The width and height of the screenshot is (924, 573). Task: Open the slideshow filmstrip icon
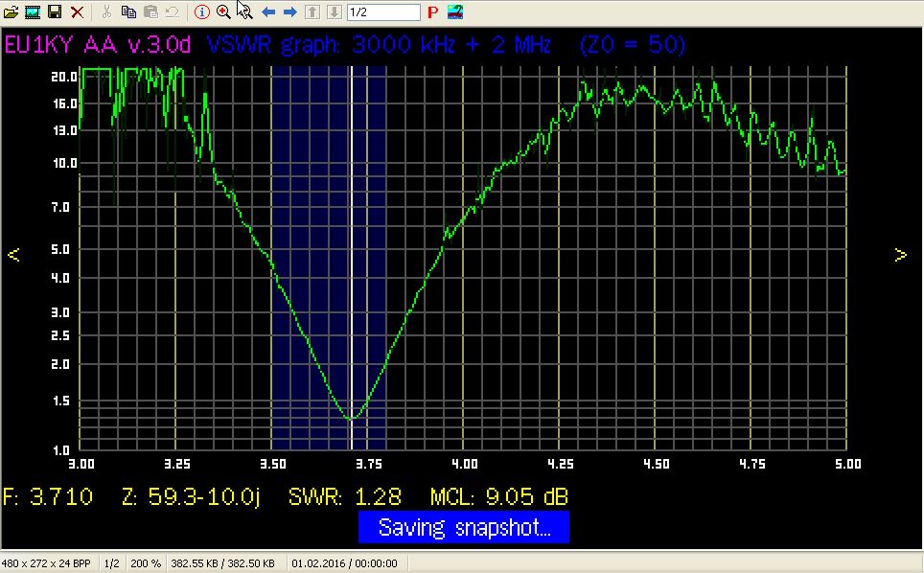[x=33, y=12]
